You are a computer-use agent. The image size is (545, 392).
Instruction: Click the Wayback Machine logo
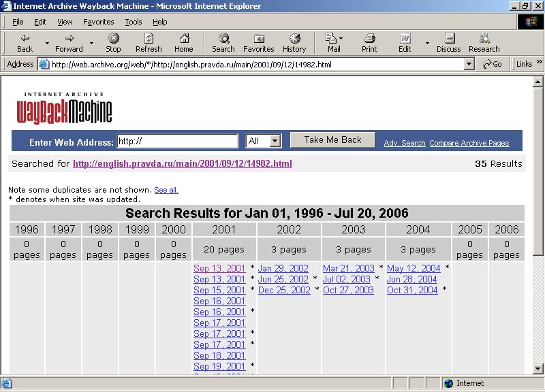(64, 108)
